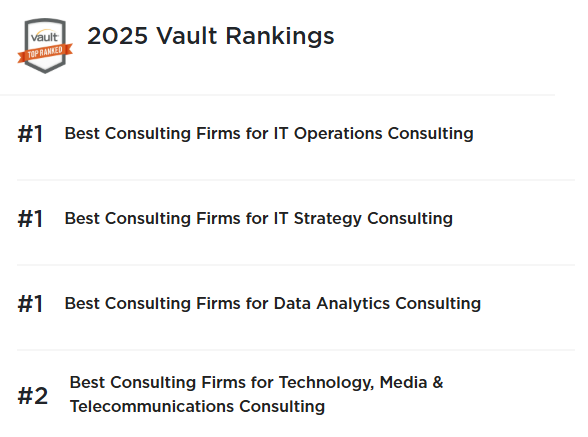Select the #1 rank beside IT Operations Consulting
The image size is (588, 437).
(x=30, y=134)
